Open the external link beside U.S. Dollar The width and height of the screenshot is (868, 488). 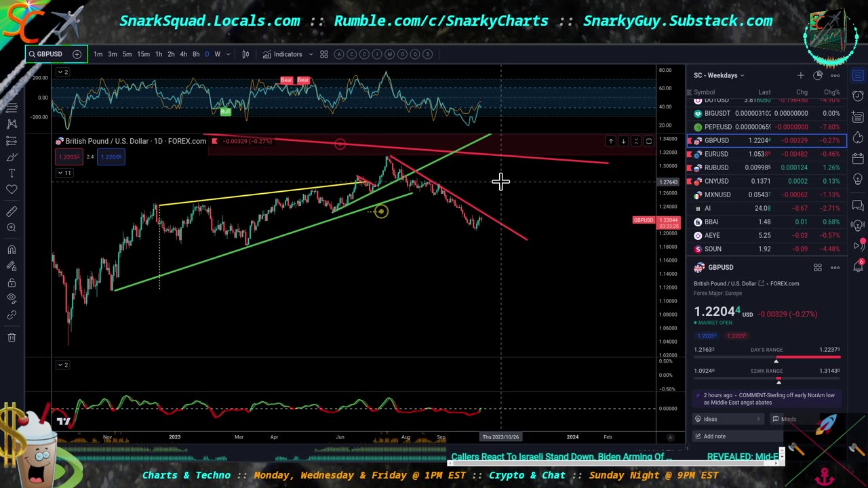coord(762,283)
